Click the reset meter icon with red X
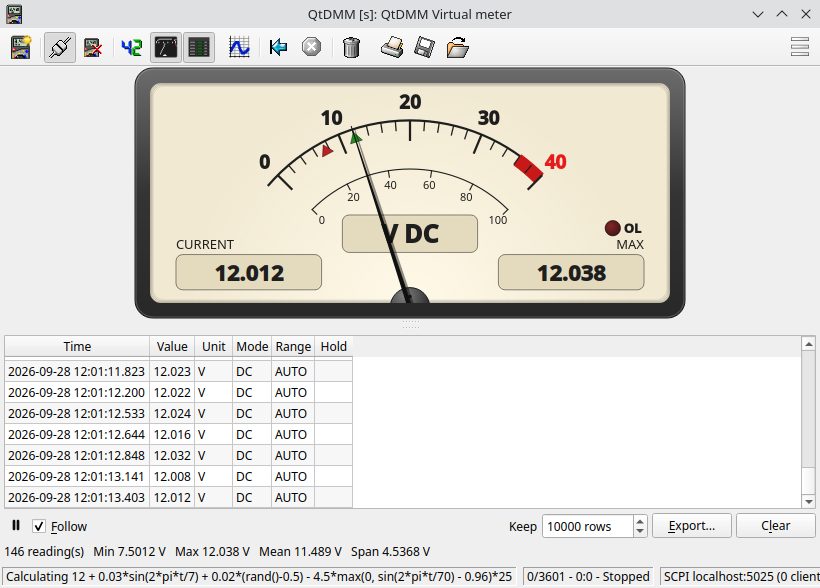Screen dimensions: 820x588 [x=93, y=48]
